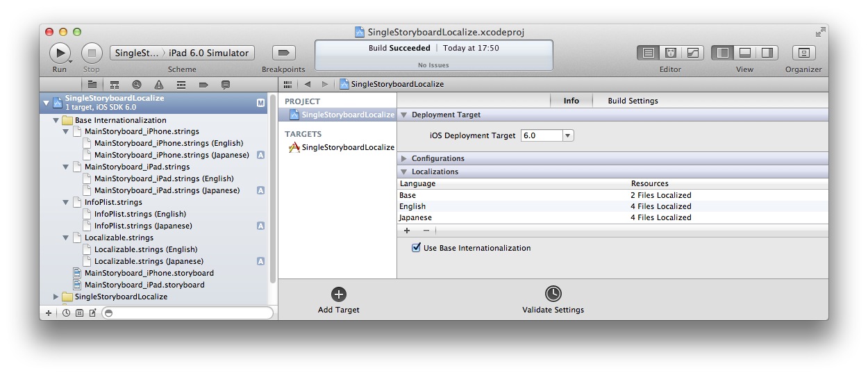Show the Symbol navigator
Screen dimensions: 868x375
pyautogui.click(x=115, y=85)
